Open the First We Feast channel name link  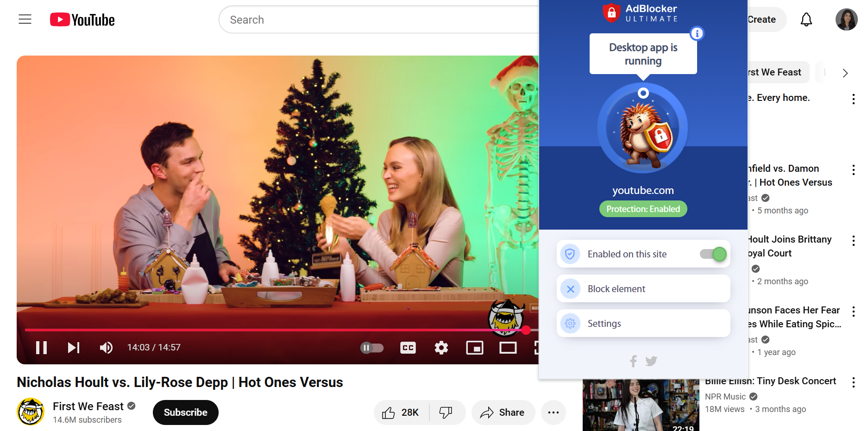[x=88, y=406]
